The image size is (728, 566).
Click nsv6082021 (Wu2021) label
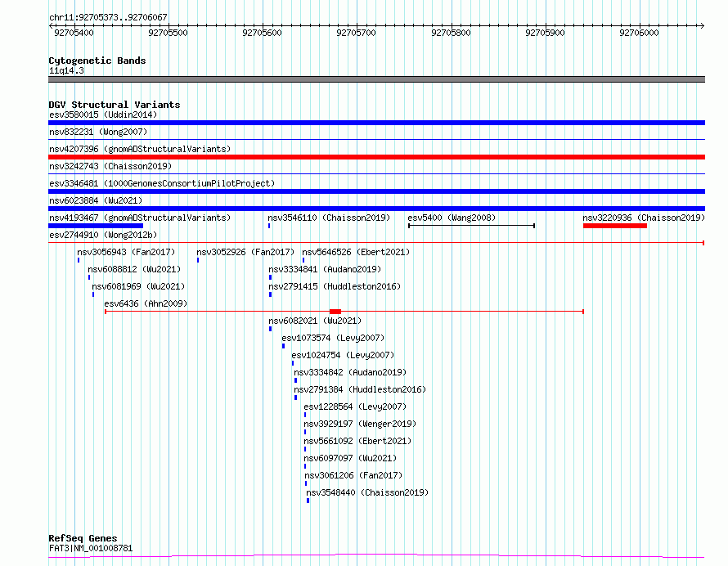(315, 321)
